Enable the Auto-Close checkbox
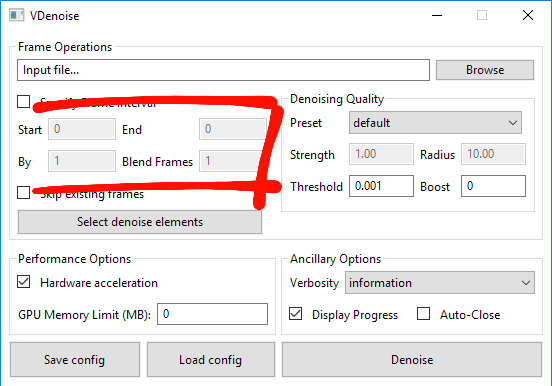 423,313
